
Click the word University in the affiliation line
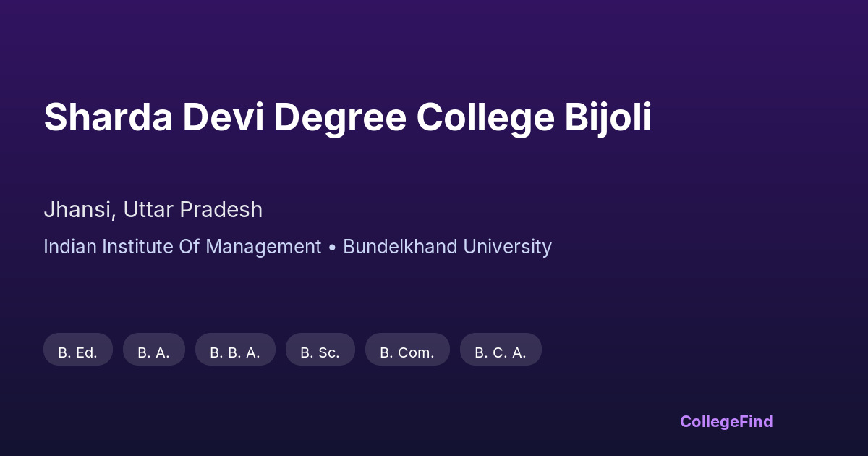[x=507, y=247]
